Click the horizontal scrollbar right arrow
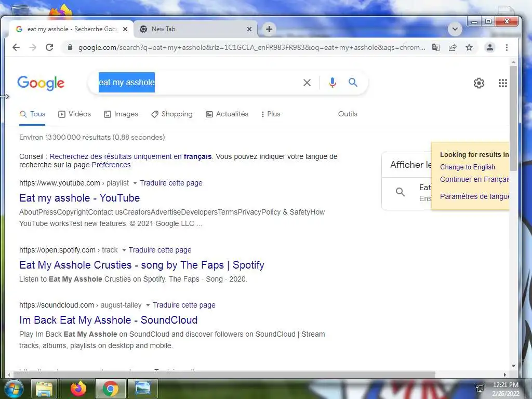This screenshot has width=532, height=399. tap(505, 375)
